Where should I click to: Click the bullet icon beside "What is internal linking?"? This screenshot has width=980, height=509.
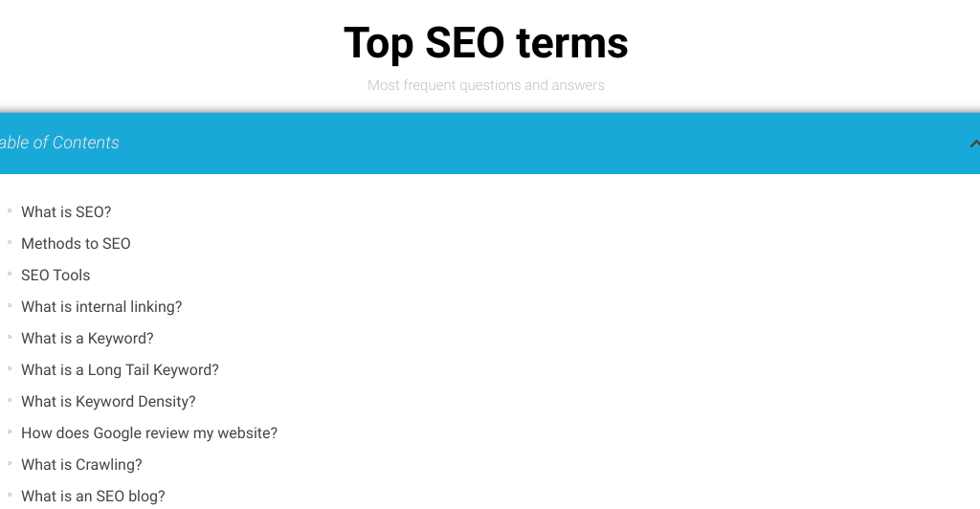[x=10, y=306]
